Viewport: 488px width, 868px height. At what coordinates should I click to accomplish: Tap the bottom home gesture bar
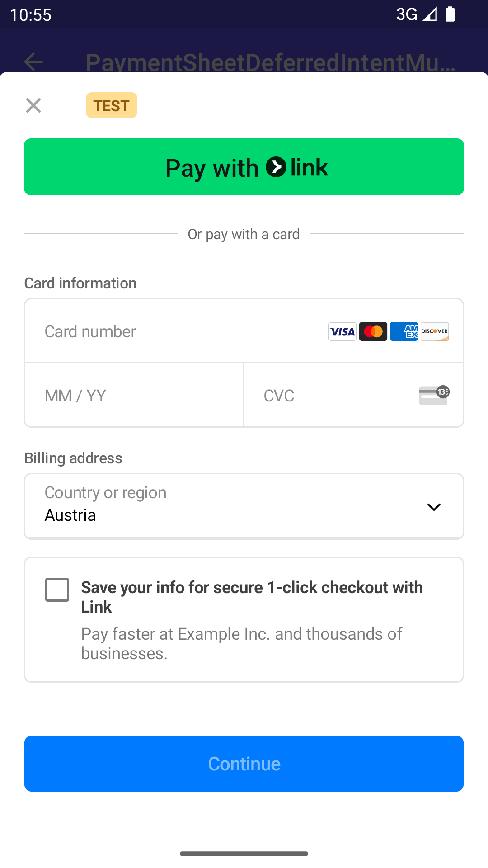click(x=244, y=854)
